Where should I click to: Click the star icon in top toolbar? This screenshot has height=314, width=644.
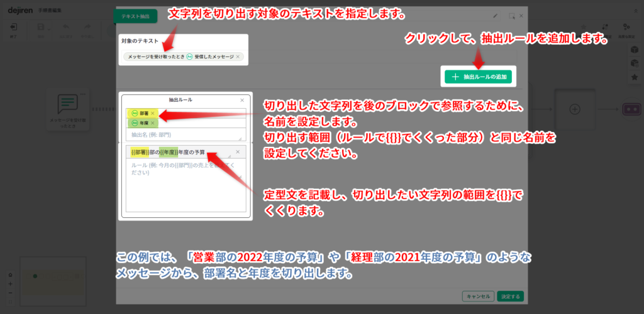(584, 27)
